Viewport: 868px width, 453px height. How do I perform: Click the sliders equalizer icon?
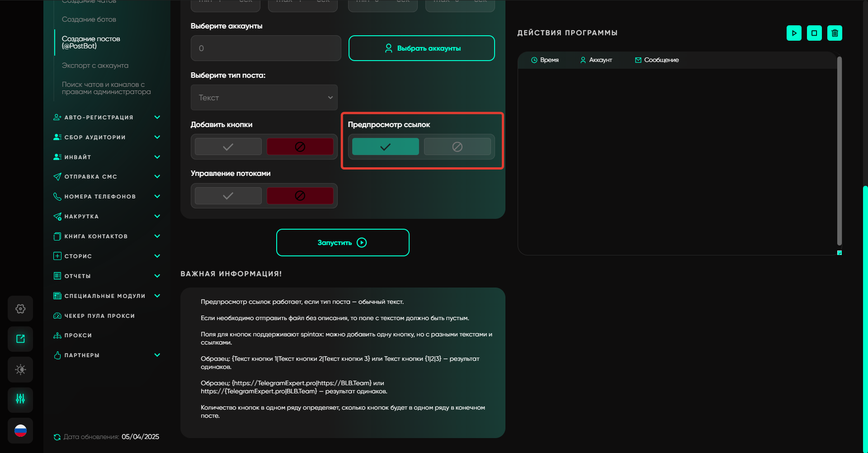coord(20,399)
